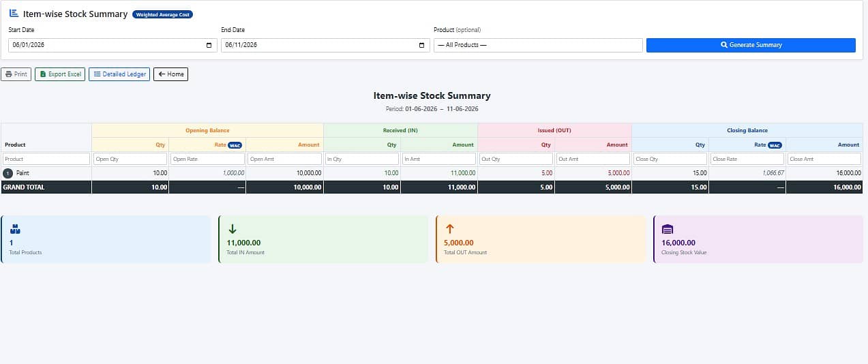Click the Generate Summary button
Image resolution: width=868 pixels, height=364 pixels.
pos(751,45)
